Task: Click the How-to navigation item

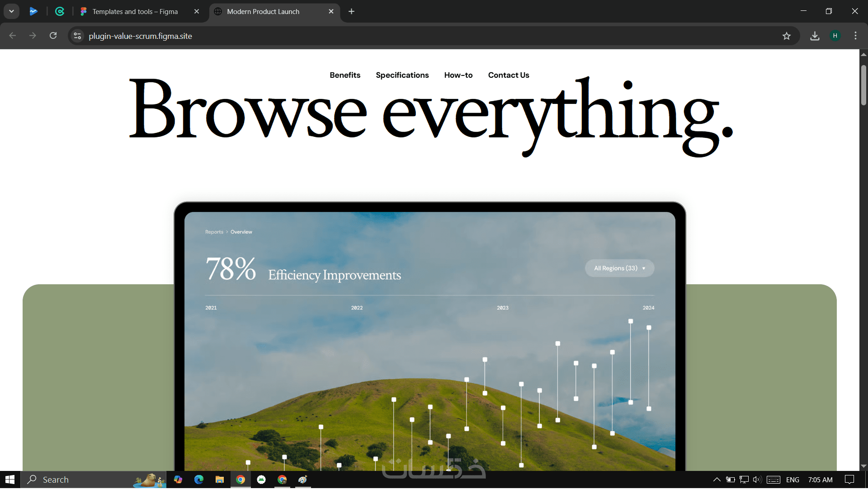Action: (x=458, y=75)
